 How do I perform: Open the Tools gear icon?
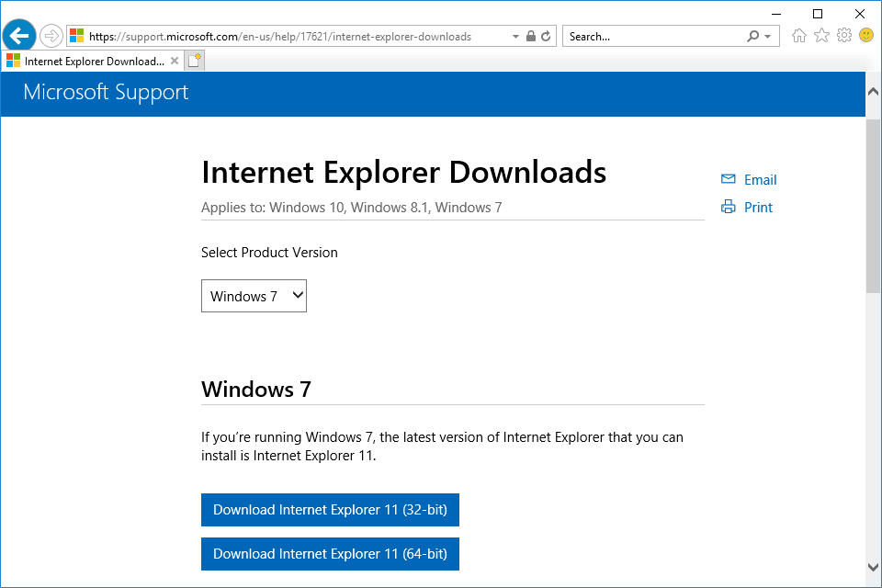[x=844, y=36]
